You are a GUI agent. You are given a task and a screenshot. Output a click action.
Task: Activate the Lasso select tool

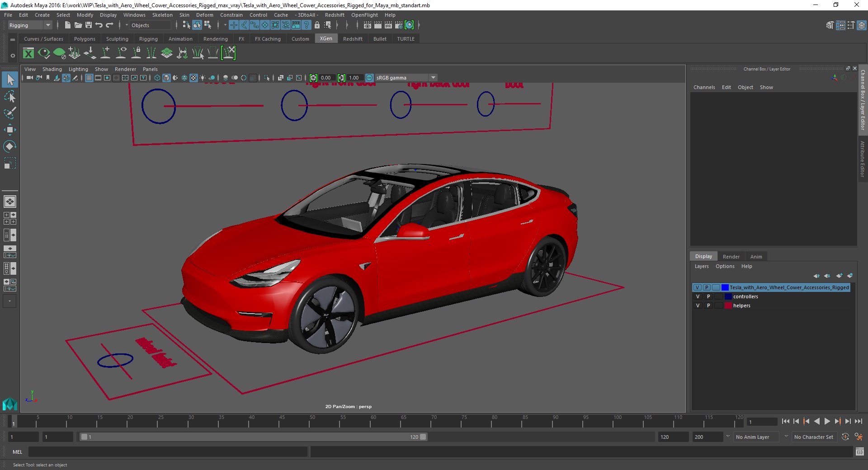10,97
